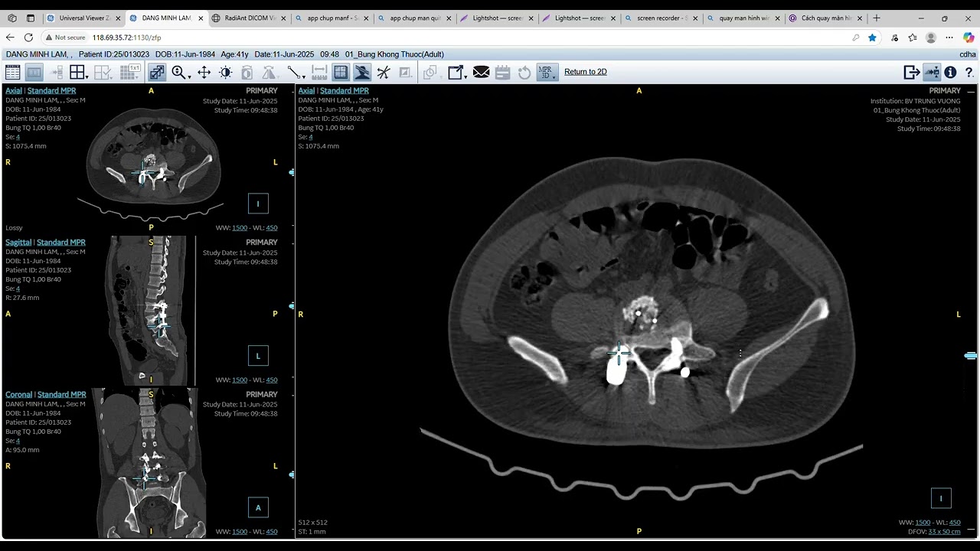Click the Coronal view link
The width and height of the screenshot is (980, 551).
point(19,395)
